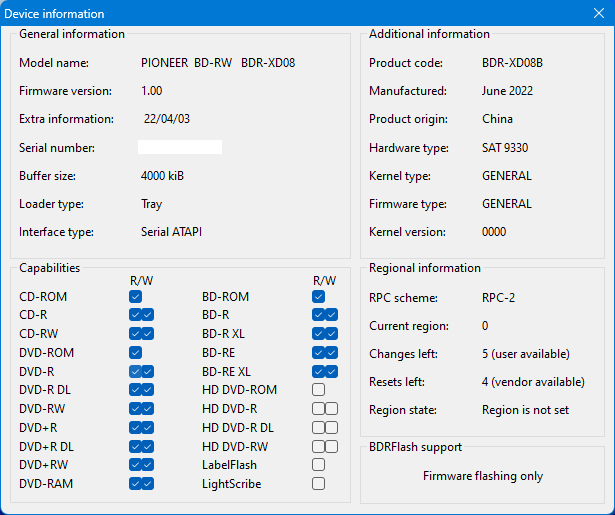Screen dimensions: 615x515
Task: Toggle the CD-R write checkbox
Action: click(x=148, y=315)
